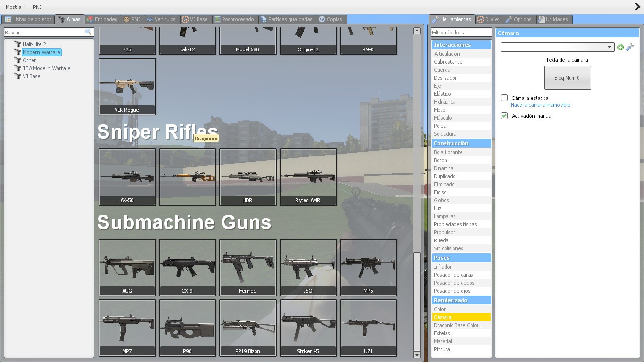
Task: Open camera settings via the wrench icon
Action: pyautogui.click(x=630, y=47)
